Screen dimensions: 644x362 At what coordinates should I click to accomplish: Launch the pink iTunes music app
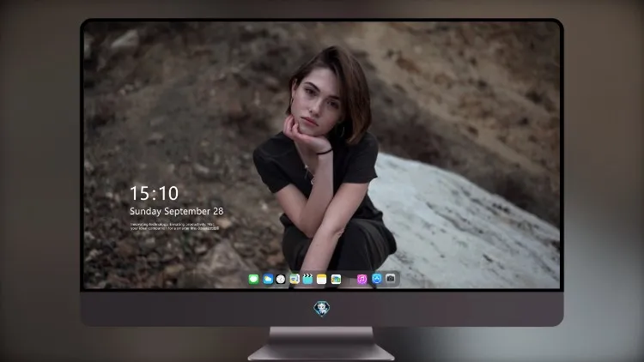[361, 279]
